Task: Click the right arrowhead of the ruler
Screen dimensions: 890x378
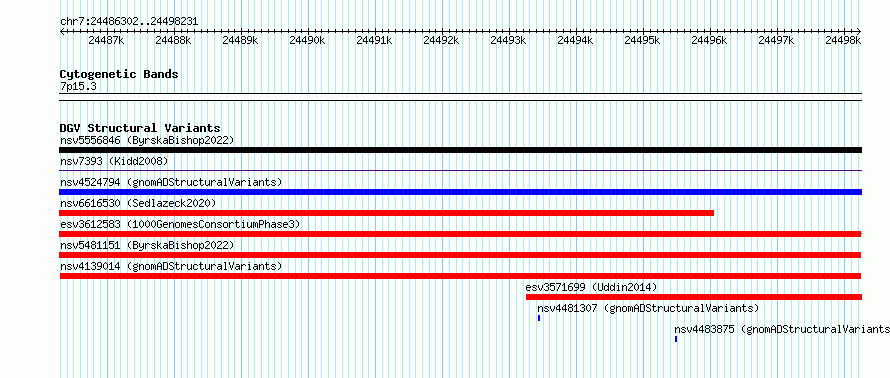Action: point(859,31)
